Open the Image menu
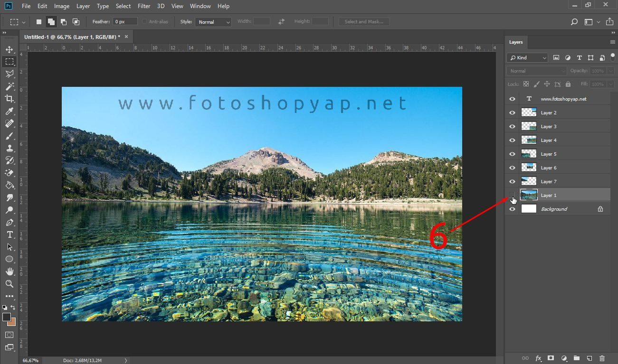 (x=62, y=6)
